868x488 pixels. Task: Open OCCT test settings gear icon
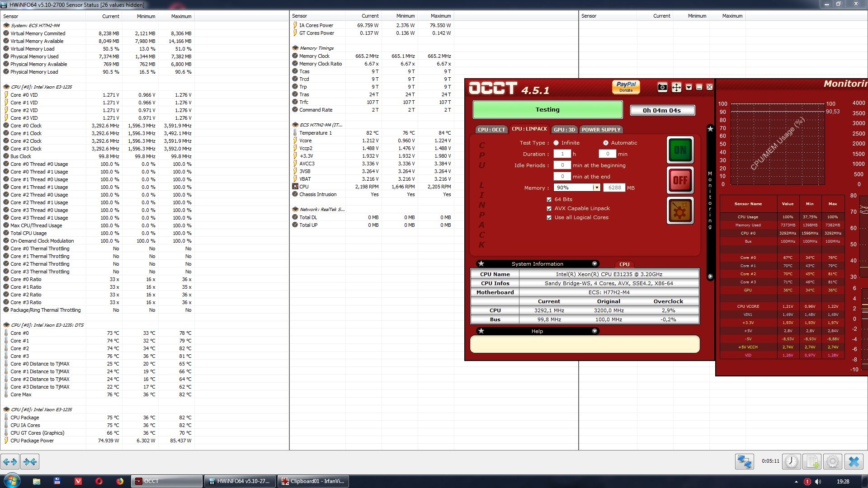click(x=680, y=211)
